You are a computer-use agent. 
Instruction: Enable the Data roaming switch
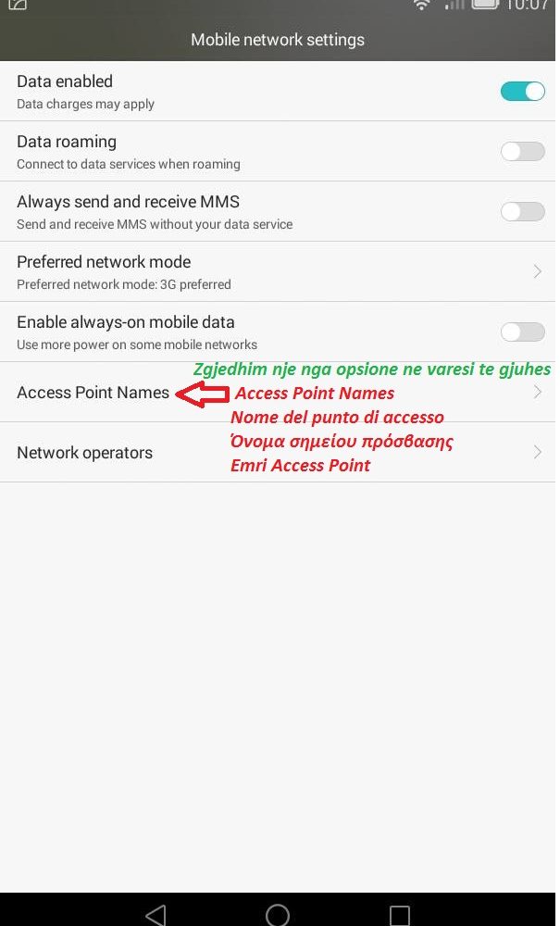pyautogui.click(x=522, y=151)
